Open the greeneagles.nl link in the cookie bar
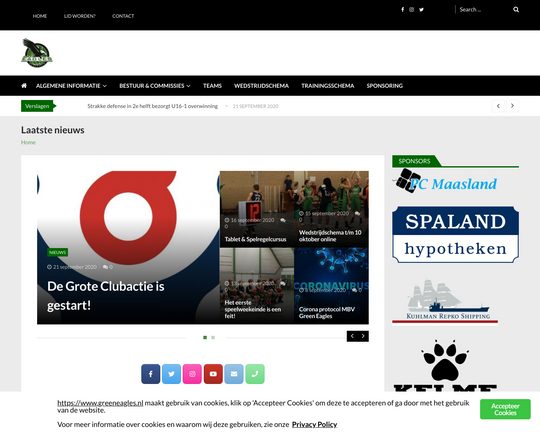The width and height of the screenshot is (540, 432). pos(100,403)
